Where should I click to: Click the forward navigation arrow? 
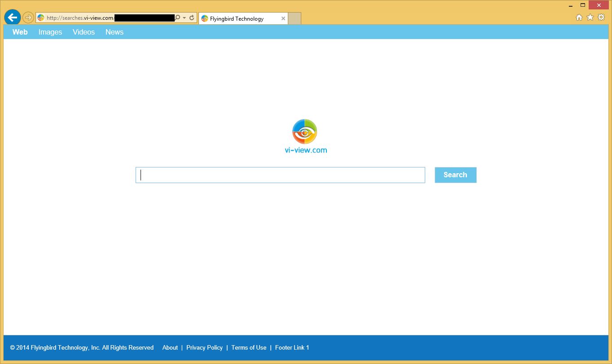[x=27, y=18]
